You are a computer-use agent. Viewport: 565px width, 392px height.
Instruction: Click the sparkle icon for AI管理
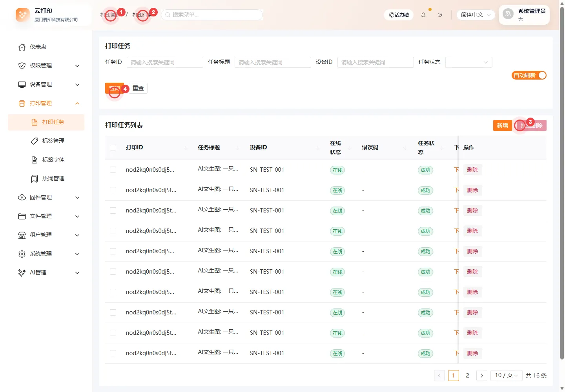[22, 273]
